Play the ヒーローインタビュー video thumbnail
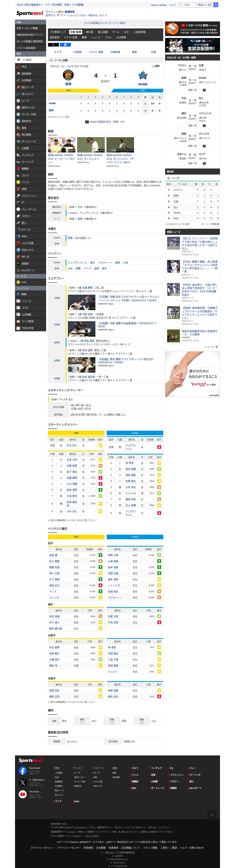The width and height of the screenshot is (235, 868). coord(61,145)
